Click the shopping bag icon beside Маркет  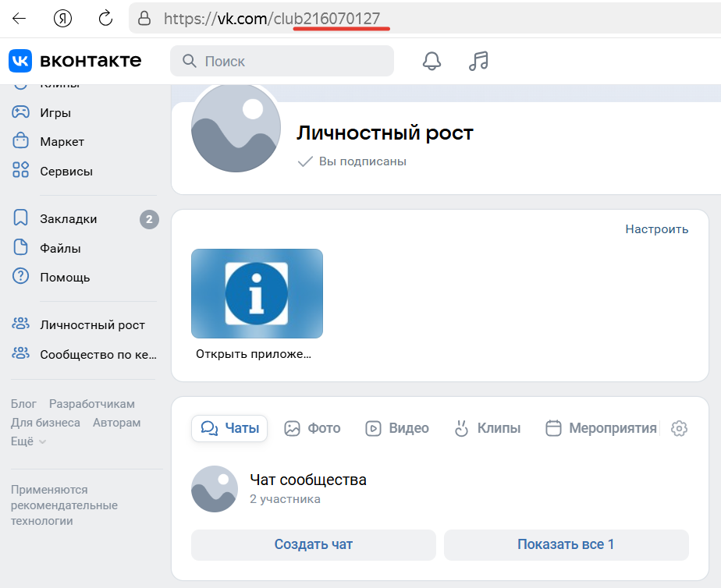(x=21, y=140)
